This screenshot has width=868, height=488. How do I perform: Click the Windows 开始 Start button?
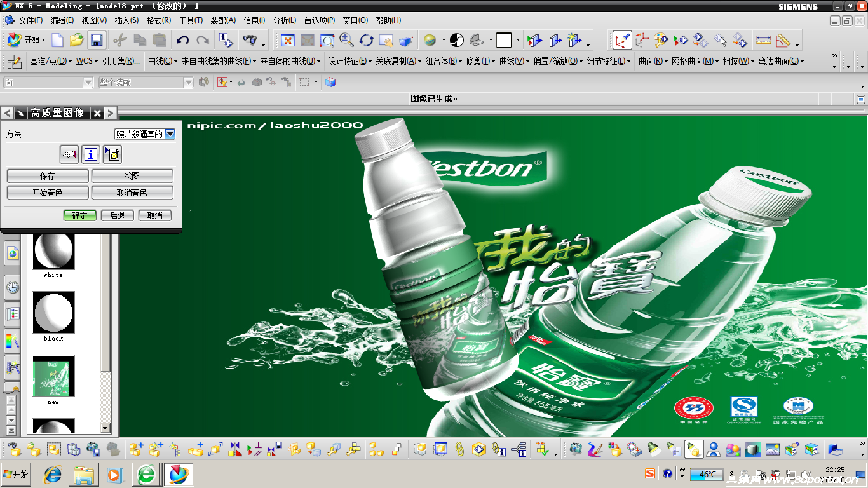(16, 474)
